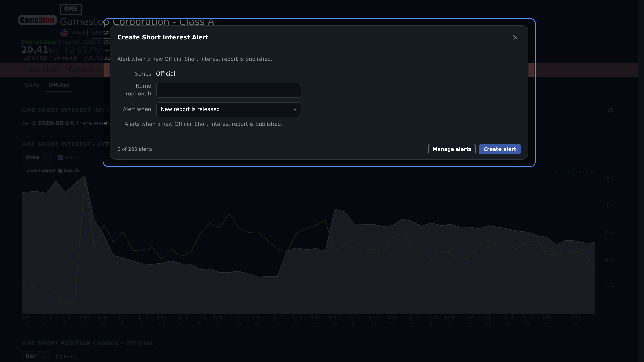Open the Area chart type dropdown
This screenshot has width=644, height=362.
(x=36, y=157)
